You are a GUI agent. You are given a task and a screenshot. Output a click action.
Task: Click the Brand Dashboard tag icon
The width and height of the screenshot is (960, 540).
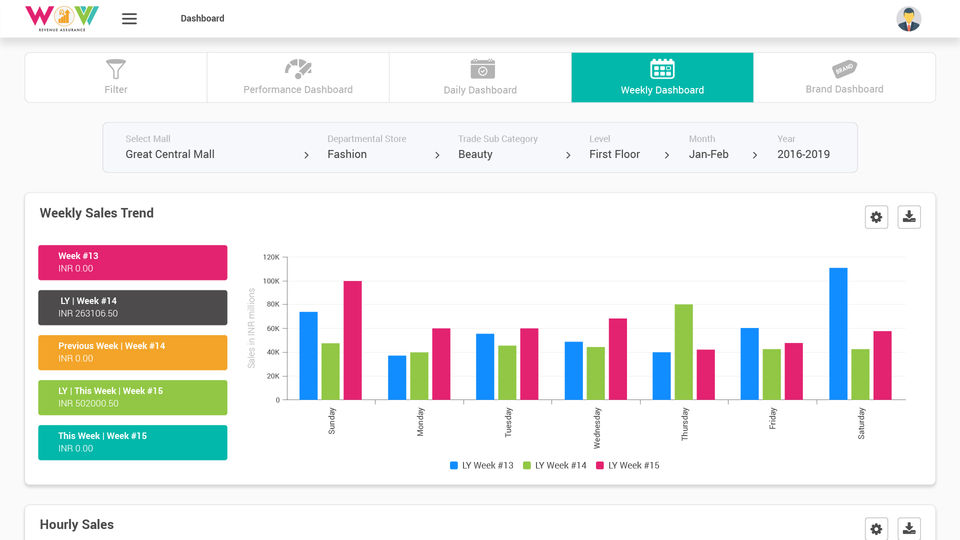pos(844,69)
